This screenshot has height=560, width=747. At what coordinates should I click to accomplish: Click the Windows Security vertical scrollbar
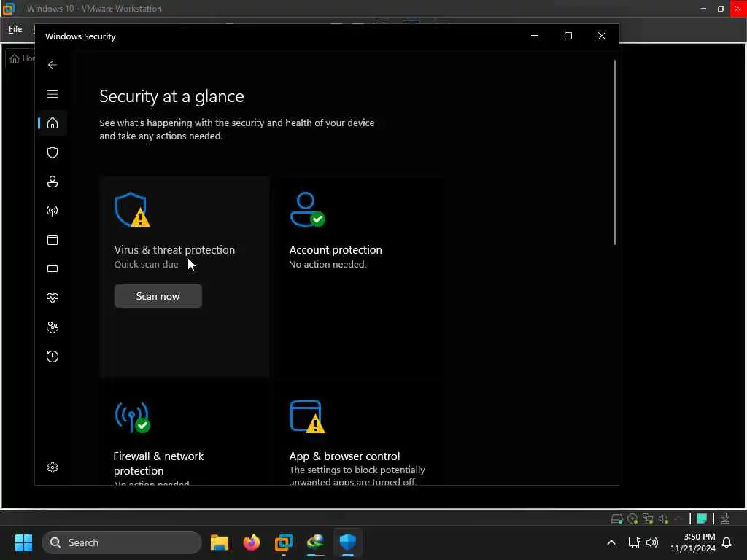coord(614,152)
